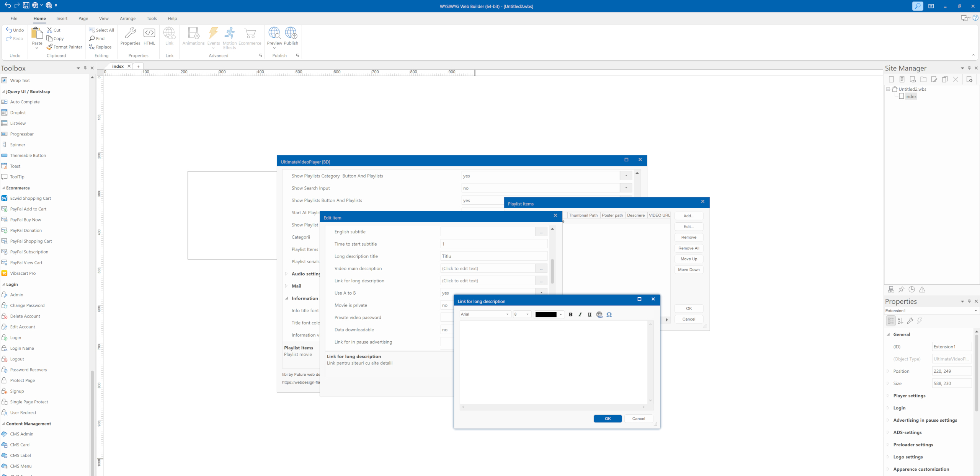Click the Preview icon
Screen dimensions: 980x476
coord(274,37)
